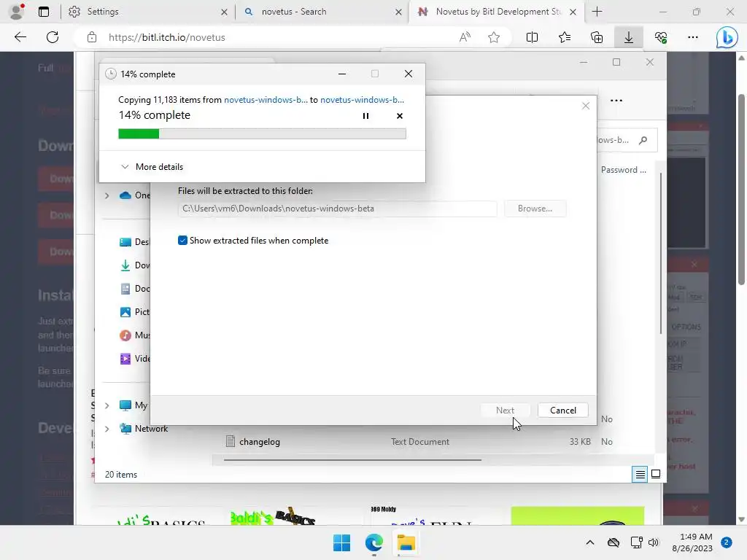747x560 pixels.
Task: Switch to novetus - Search tab
Action: coord(322,12)
